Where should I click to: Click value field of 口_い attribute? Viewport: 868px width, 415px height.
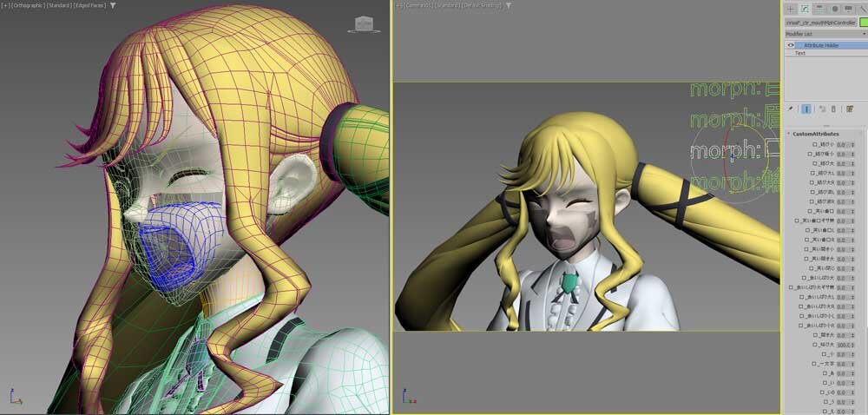point(844,383)
